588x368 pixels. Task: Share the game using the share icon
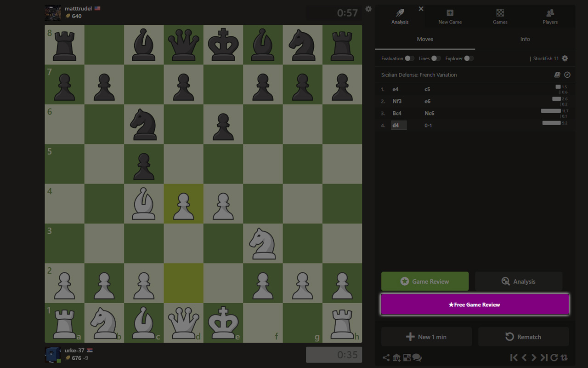pos(386,357)
